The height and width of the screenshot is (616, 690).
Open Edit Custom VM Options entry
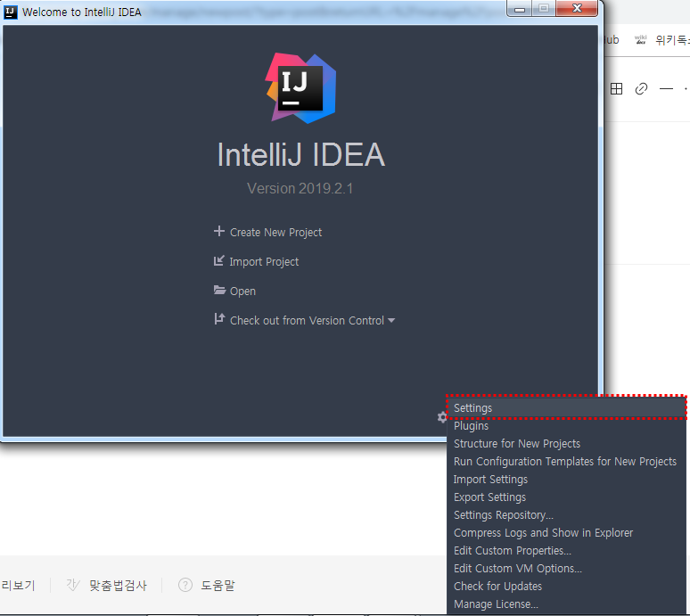pos(566,569)
